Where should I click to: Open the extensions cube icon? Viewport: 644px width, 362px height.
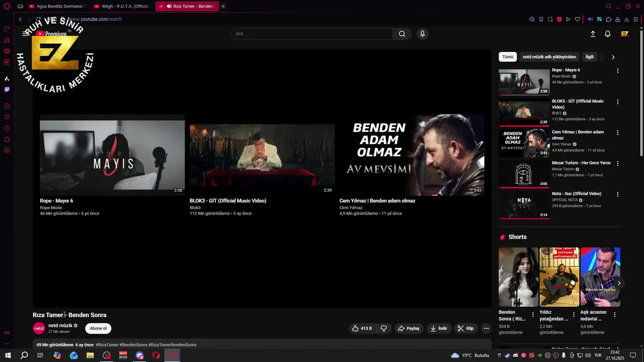click(608, 19)
